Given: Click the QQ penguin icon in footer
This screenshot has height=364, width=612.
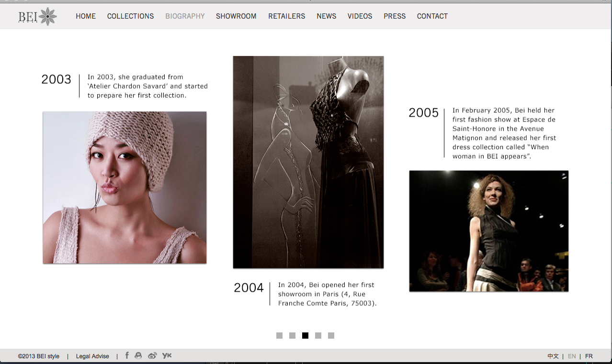Looking at the screenshot, I should (138, 355).
